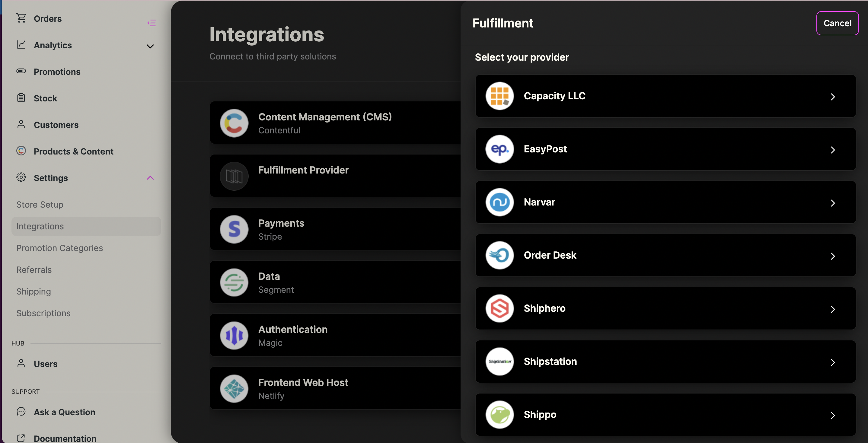Click the Contentful logo icon
Image resolution: width=868 pixels, height=443 pixels.
tap(234, 123)
